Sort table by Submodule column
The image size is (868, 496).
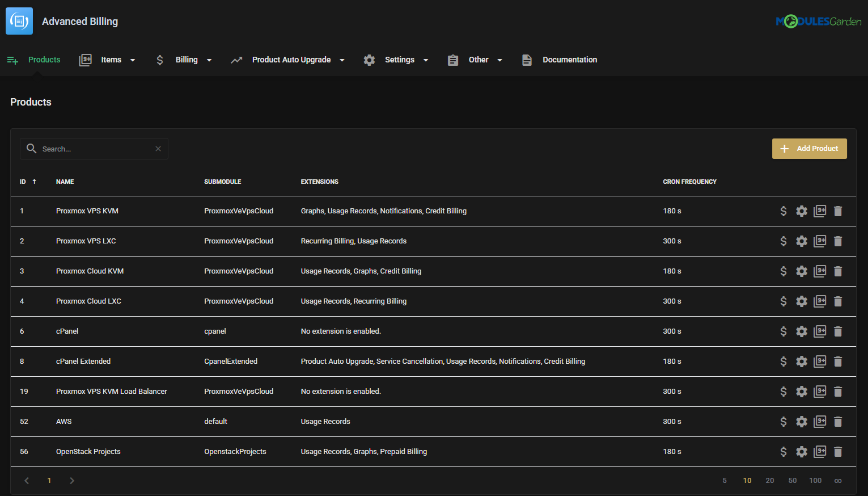click(223, 182)
